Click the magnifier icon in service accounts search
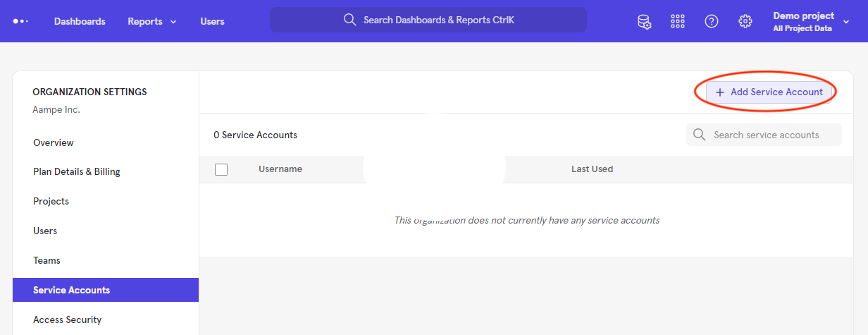Screen dimensions: 868x335 [699, 135]
